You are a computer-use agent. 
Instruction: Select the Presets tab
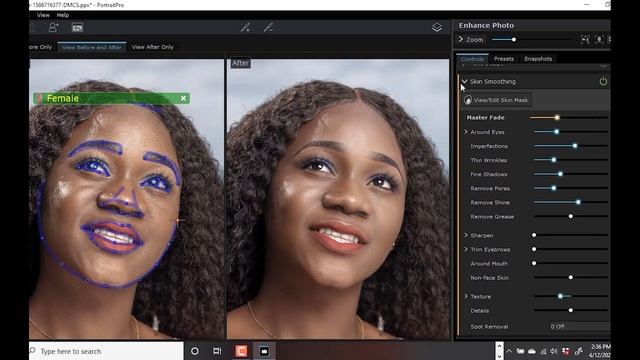tap(504, 59)
